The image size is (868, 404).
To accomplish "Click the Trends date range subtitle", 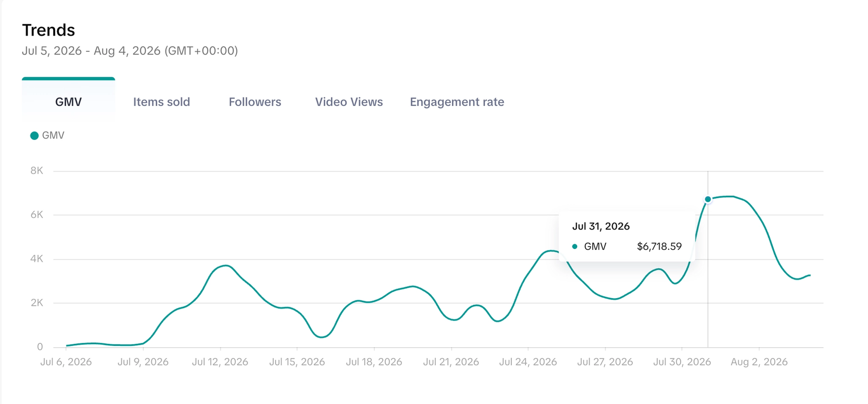I will 130,51.
